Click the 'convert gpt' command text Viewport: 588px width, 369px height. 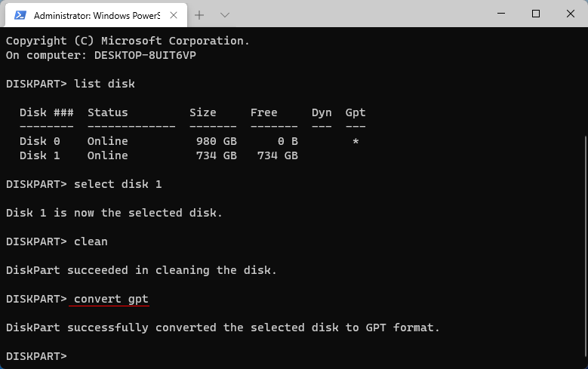(x=111, y=300)
